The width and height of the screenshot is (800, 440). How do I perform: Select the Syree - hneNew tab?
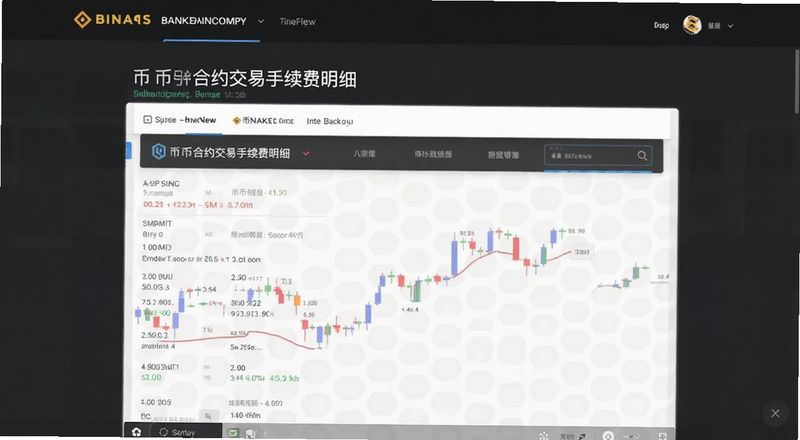click(180, 120)
